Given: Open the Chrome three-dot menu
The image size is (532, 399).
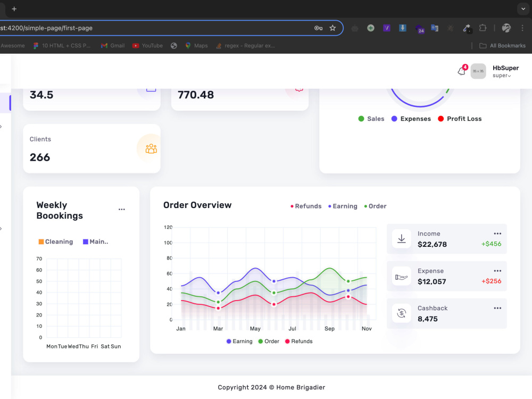Looking at the screenshot, I should pyautogui.click(x=522, y=28).
